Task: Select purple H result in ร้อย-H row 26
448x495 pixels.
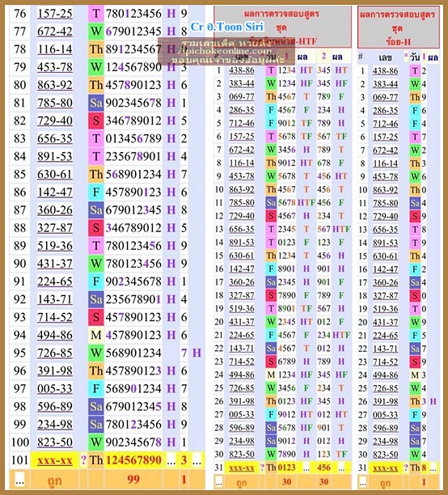Action: 433,401
